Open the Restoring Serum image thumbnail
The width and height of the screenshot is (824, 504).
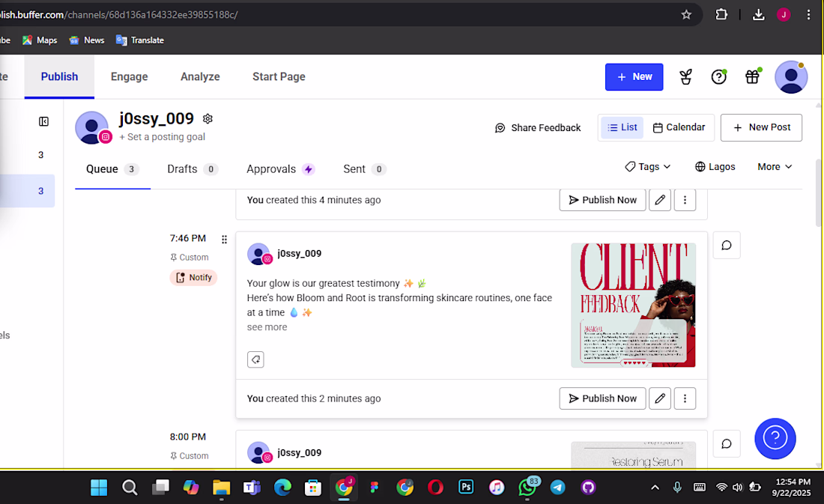click(x=633, y=455)
